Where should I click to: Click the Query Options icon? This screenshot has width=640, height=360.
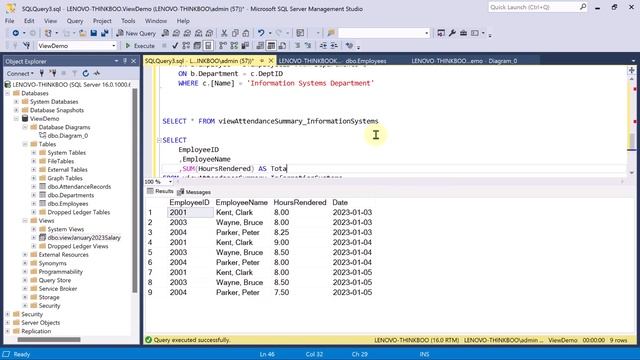197,46
